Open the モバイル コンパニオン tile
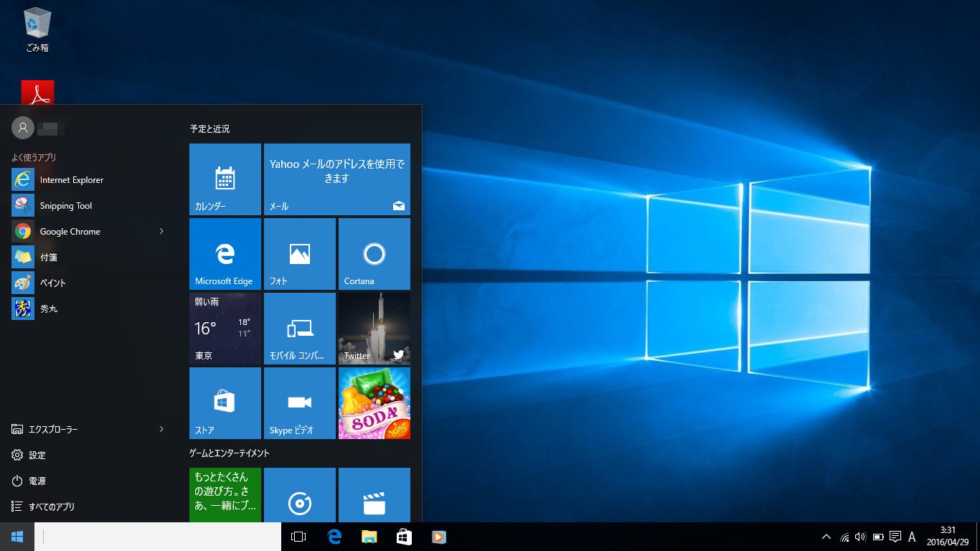Image resolution: width=980 pixels, height=551 pixels. pos(300,329)
